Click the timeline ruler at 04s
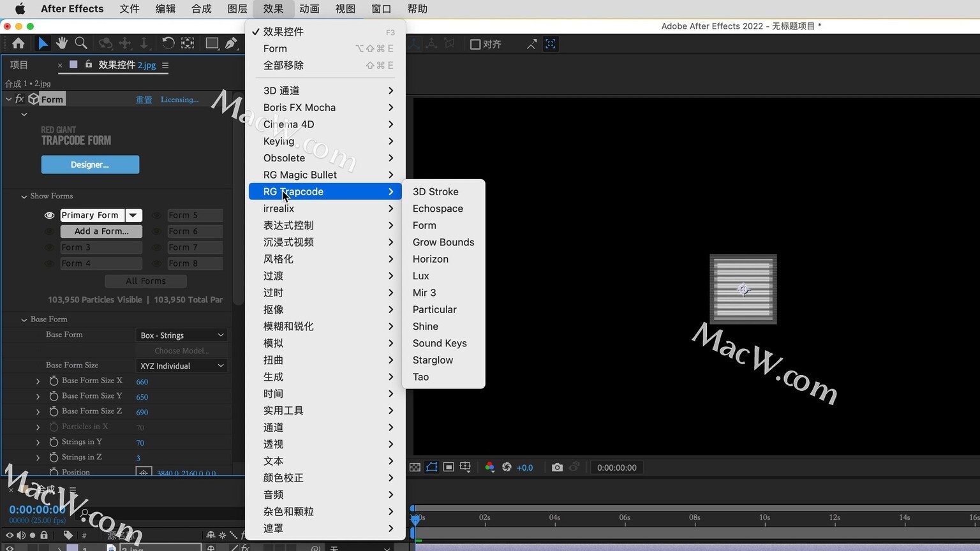This screenshot has width=980, height=551. [x=554, y=517]
